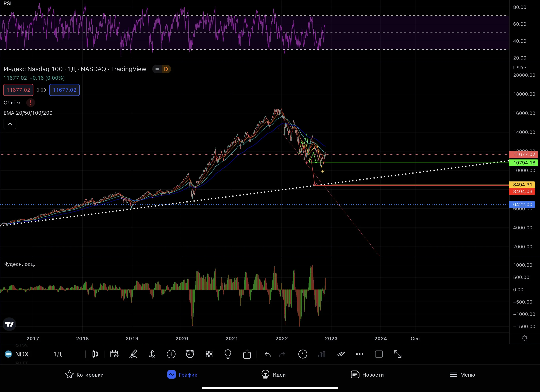Tap the blue 11677.02 buy price button

tap(64, 90)
